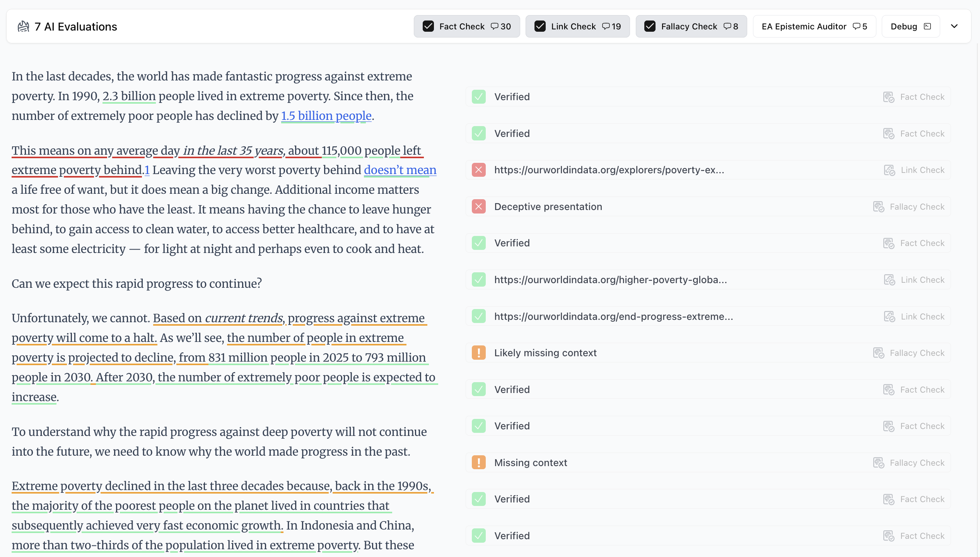The image size is (980, 557).
Task: Click orange warning icon on Missing context row
Action: pyautogui.click(x=478, y=463)
